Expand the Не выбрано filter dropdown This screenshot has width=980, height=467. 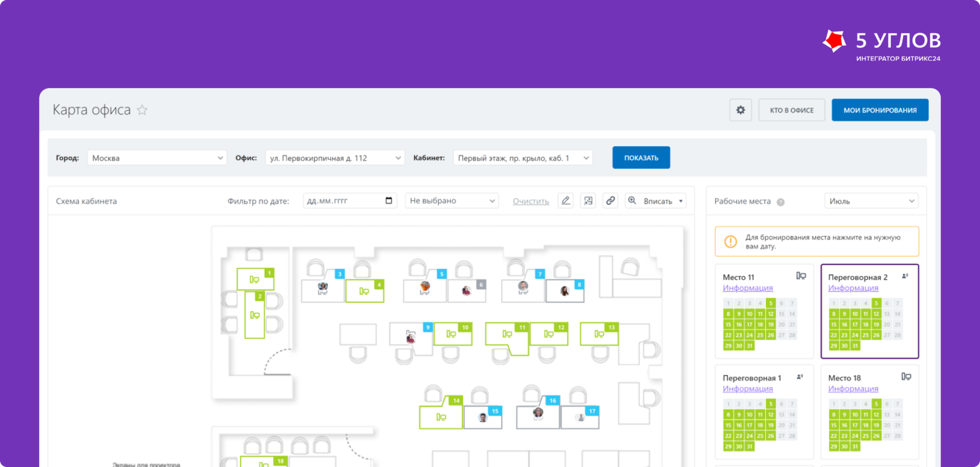click(x=452, y=201)
